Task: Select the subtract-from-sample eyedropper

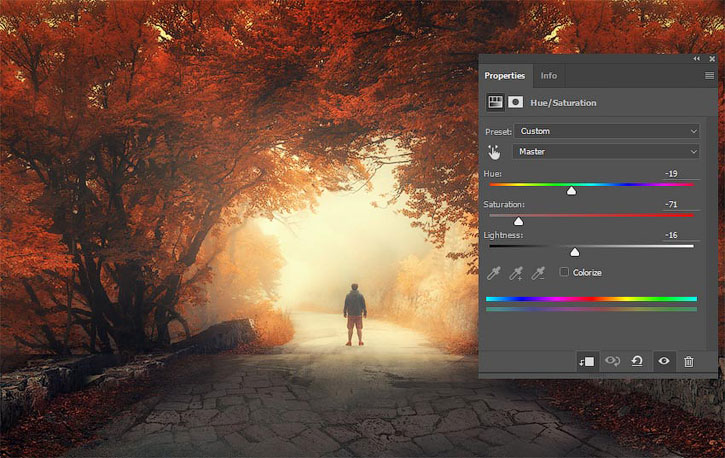Action: 538,273
